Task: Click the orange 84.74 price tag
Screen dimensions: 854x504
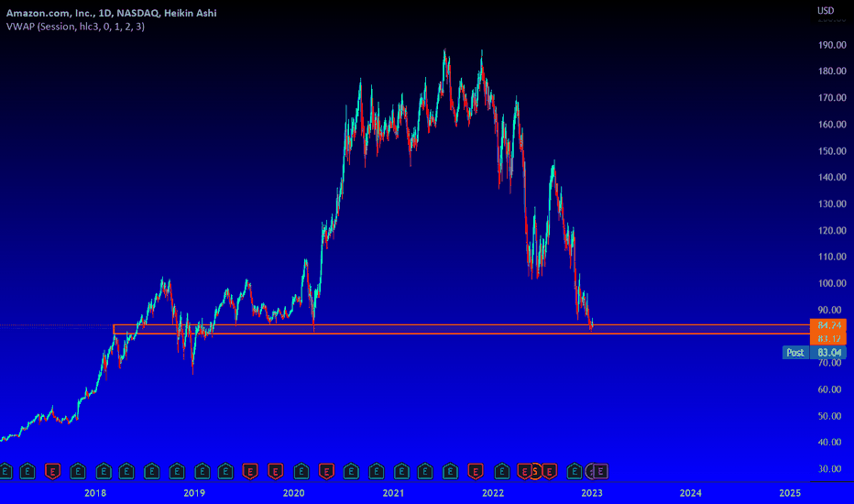Action: (x=828, y=325)
